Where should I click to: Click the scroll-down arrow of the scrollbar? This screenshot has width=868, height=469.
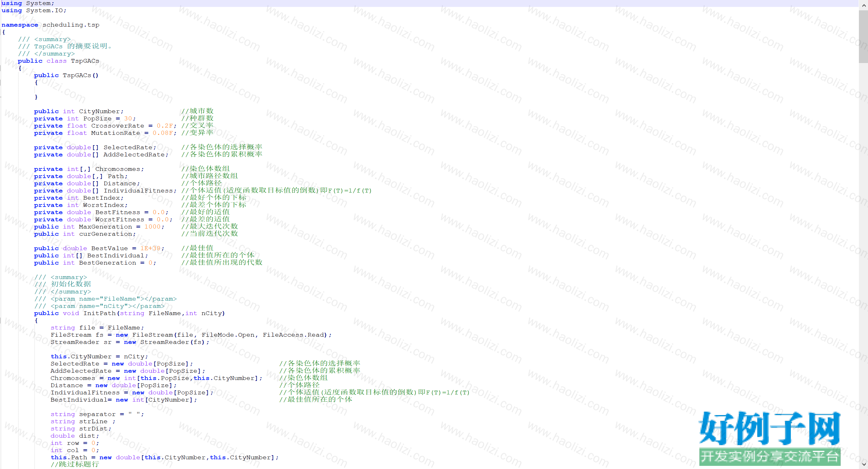coord(863,465)
